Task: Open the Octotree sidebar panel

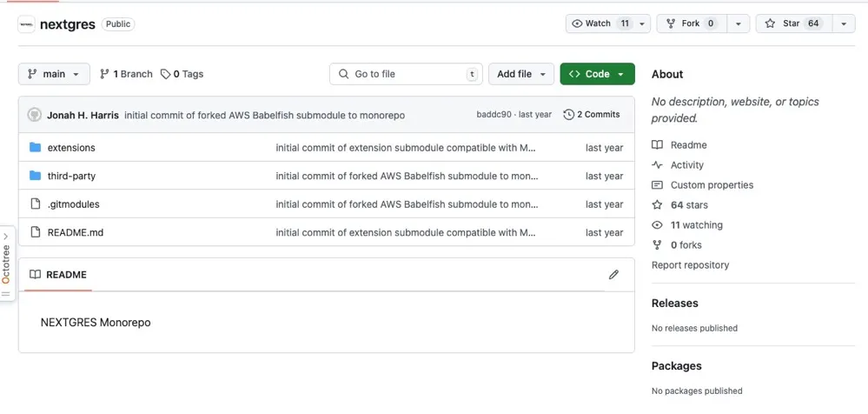Action: [x=6, y=263]
